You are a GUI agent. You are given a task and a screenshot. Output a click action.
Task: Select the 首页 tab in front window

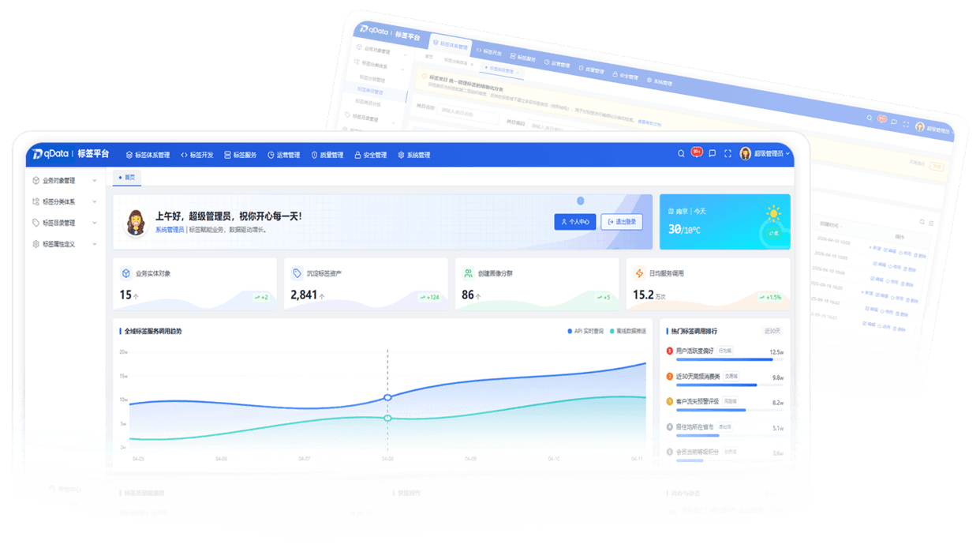point(127,178)
